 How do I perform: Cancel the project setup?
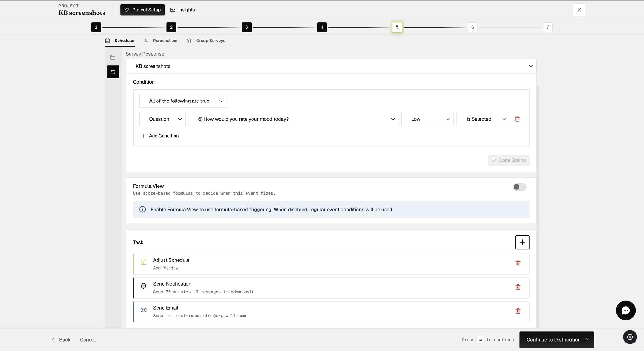[88, 340]
